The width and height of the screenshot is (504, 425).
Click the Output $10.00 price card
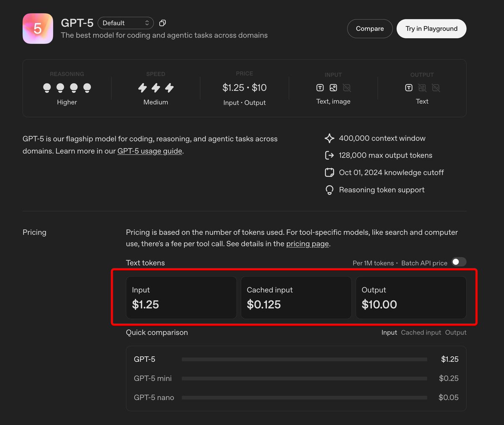click(411, 297)
